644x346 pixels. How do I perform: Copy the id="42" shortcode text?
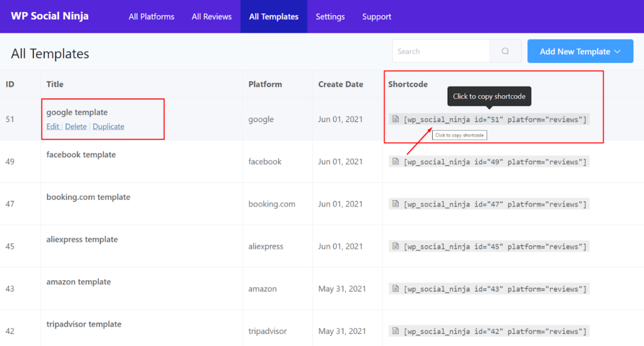tap(495, 331)
